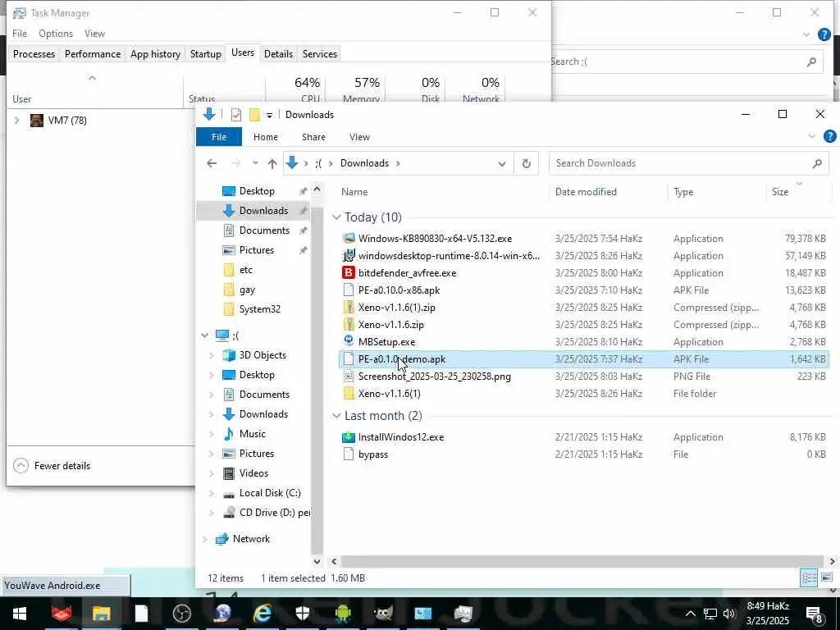This screenshot has height=630, width=840.
Task: Click the network tray icon
Action: 710,614
